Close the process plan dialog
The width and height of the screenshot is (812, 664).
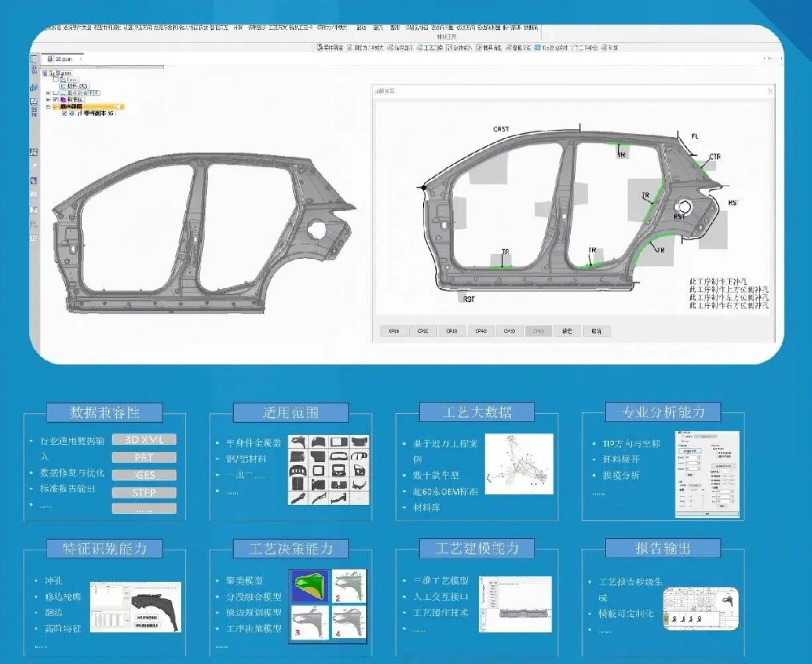click(x=770, y=91)
